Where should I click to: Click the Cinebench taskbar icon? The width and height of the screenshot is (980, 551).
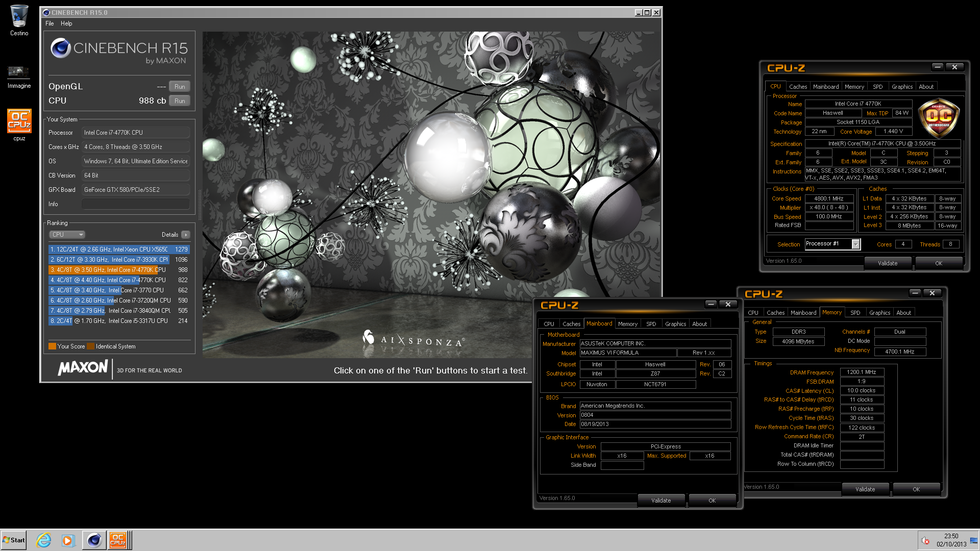94,540
